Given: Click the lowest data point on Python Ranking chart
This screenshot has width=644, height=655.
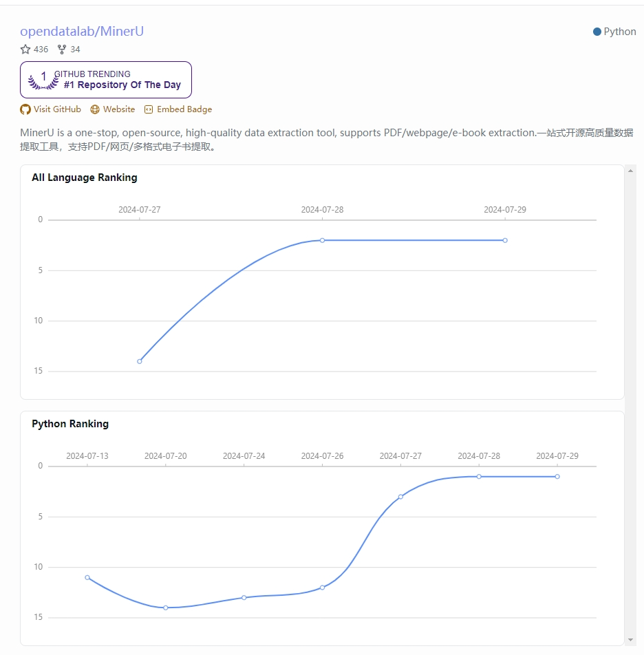Looking at the screenshot, I should [165, 608].
